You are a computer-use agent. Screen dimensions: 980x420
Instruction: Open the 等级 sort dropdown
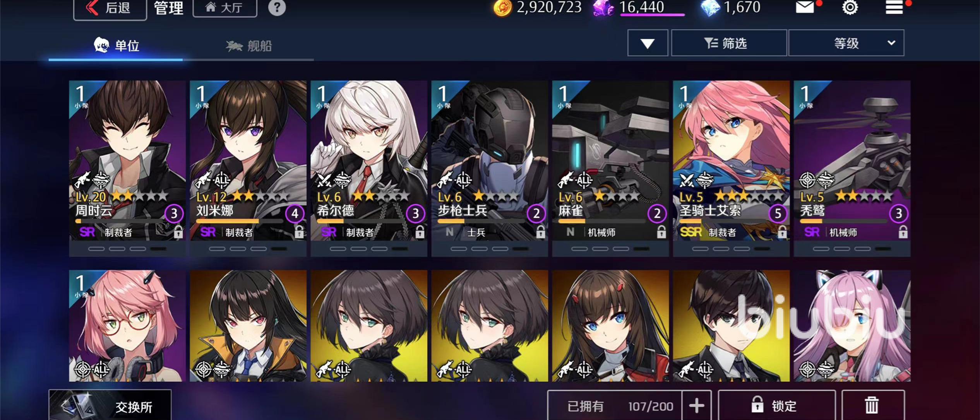pyautogui.click(x=846, y=43)
